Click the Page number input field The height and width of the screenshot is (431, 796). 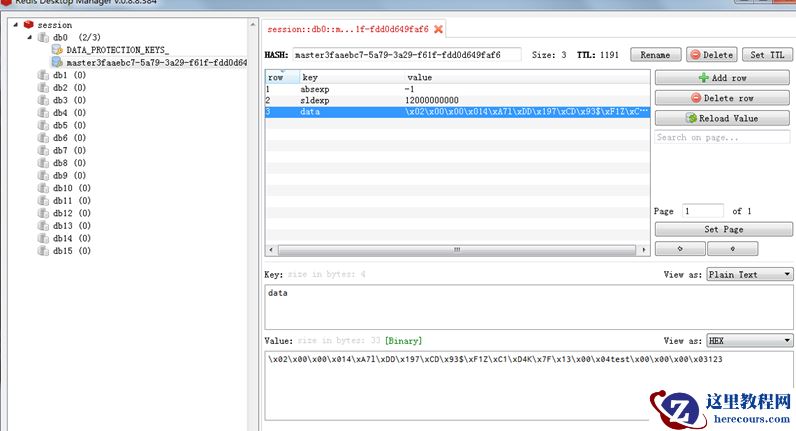[703, 211]
